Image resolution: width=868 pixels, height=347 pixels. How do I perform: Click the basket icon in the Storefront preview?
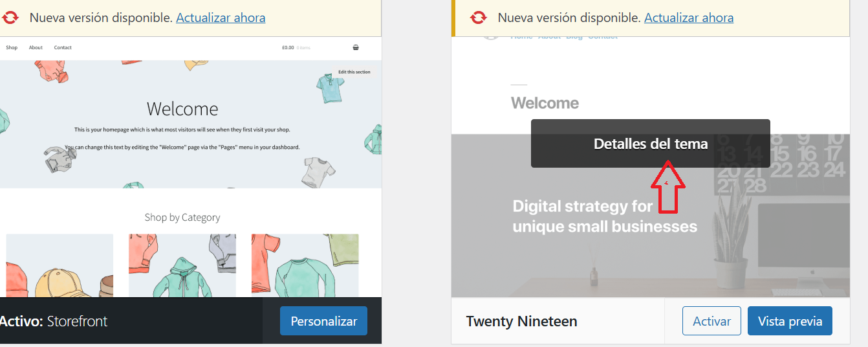(356, 47)
